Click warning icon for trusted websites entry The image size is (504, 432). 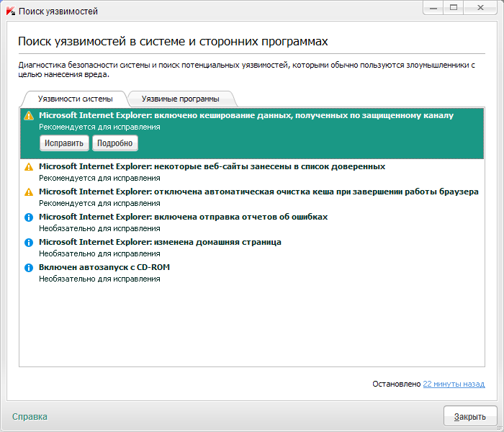(29, 167)
